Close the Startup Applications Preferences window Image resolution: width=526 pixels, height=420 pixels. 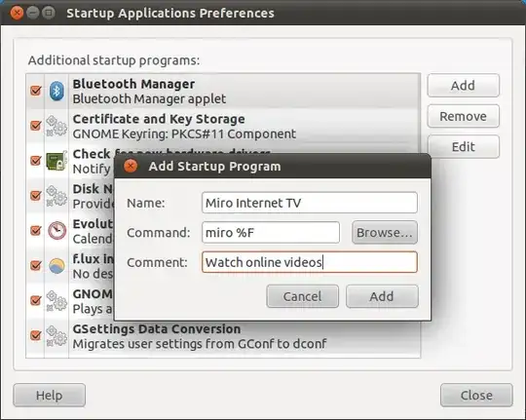point(17,13)
